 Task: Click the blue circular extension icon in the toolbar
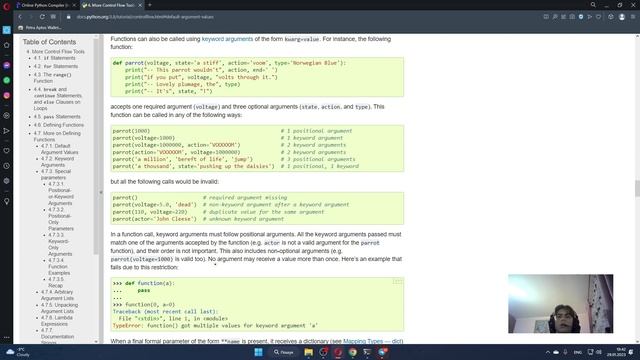pyautogui.click(x=581, y=17)
